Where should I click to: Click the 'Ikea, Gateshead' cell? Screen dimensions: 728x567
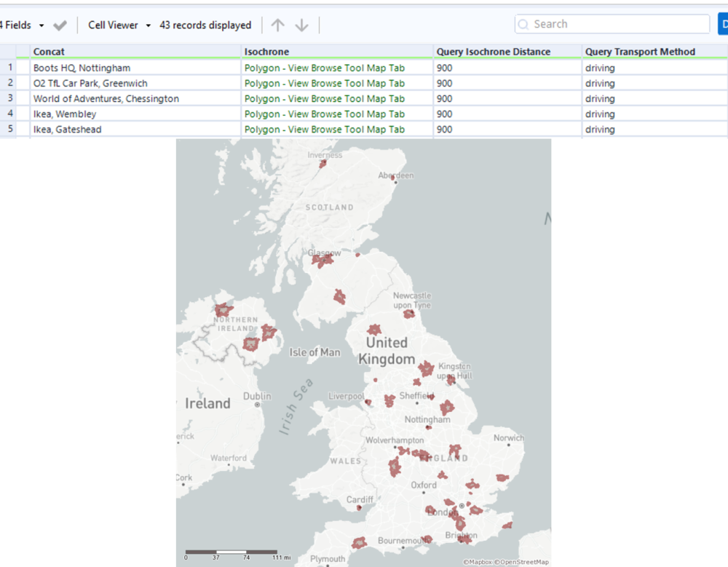(135, 129)
